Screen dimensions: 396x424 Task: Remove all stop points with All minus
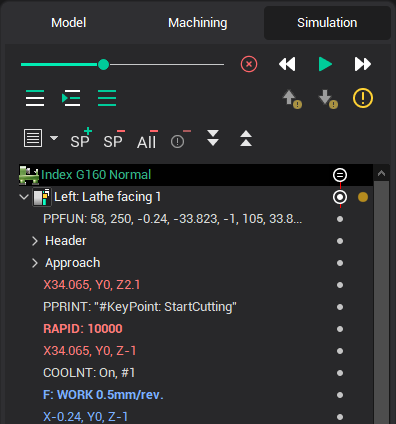point(147,140)
